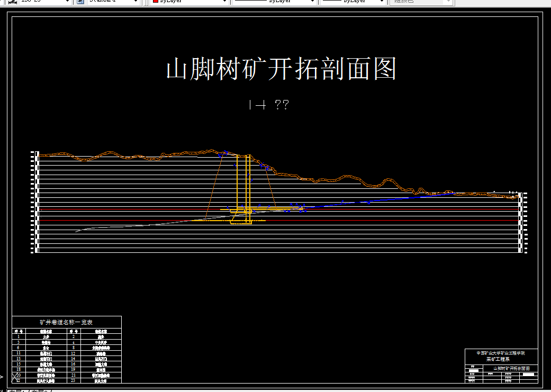Click table cell number 16
Image resolution: width=551 pixels, height=392 pixels.
point(74,364)
